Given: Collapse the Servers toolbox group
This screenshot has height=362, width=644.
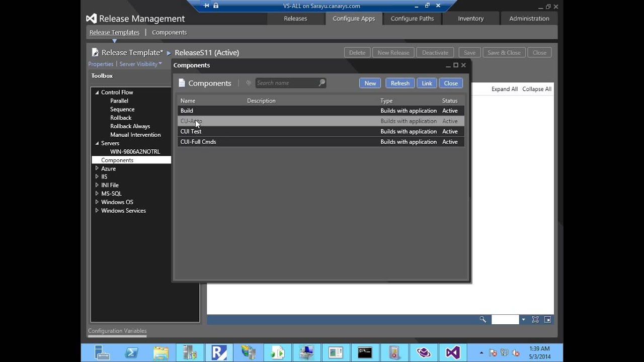Looking at the screenshot, I should (97, 143).
